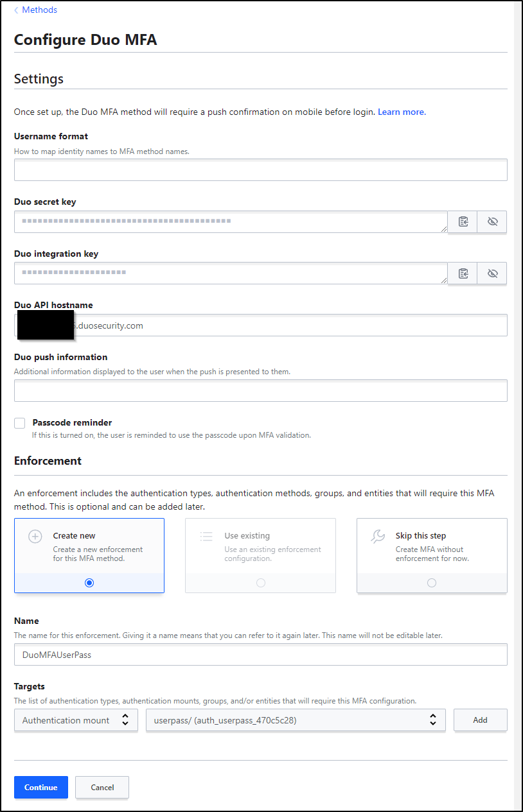Click the vertical scrollbar on the right
The width and height of the screenshot is (523, 812).
[517, 406]
